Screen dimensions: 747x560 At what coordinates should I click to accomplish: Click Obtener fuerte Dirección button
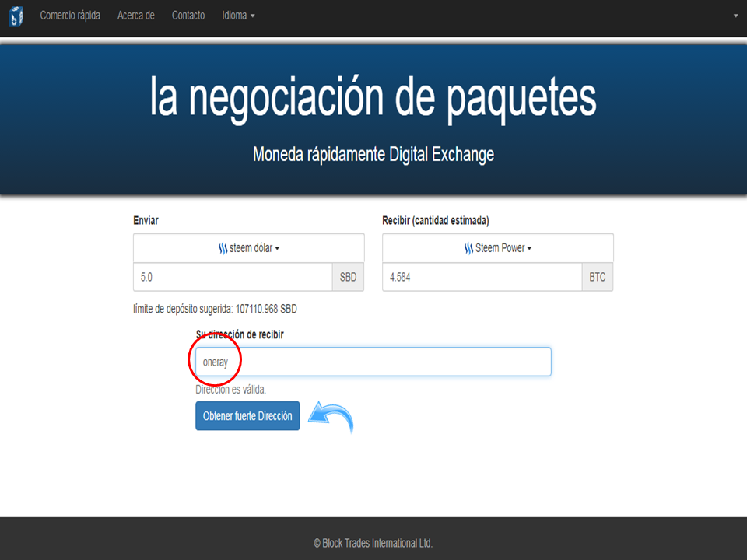pyautogui.click(x=247, y=415)
